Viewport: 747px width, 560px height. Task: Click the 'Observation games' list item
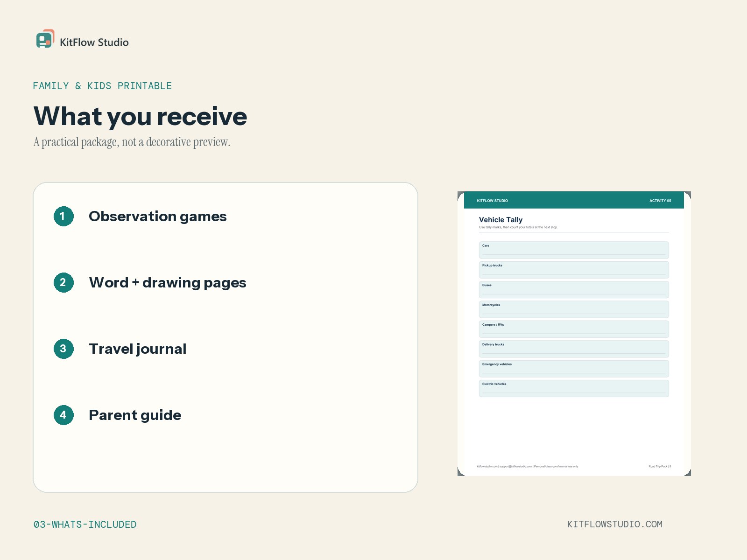pyautogui.click(x=158, y=217)
